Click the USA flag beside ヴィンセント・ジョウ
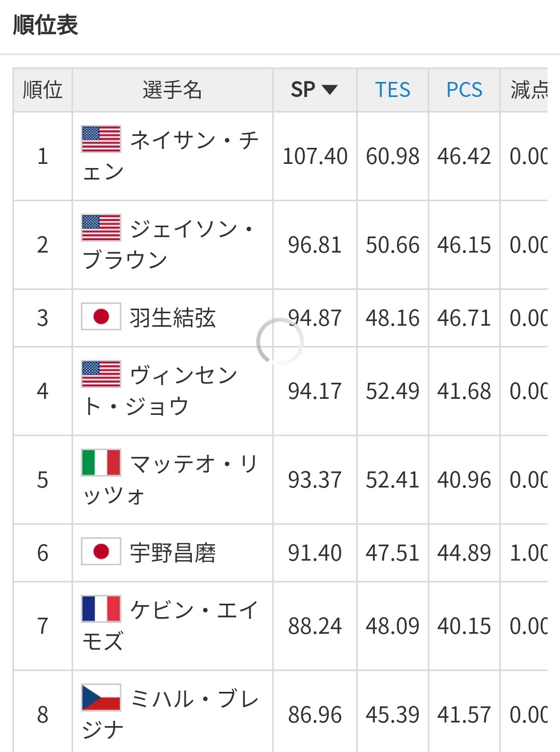 101,374
